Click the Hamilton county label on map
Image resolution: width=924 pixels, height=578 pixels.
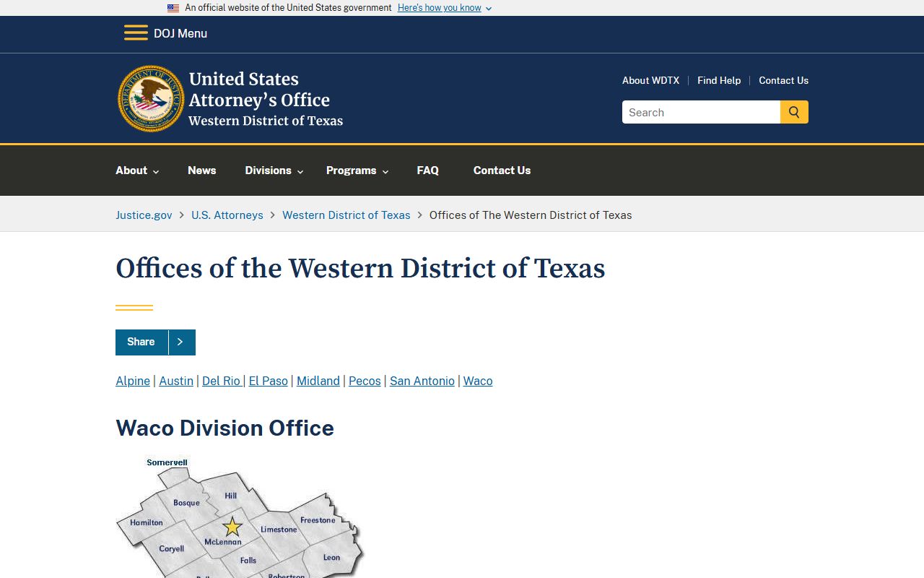tap(147, 522)
